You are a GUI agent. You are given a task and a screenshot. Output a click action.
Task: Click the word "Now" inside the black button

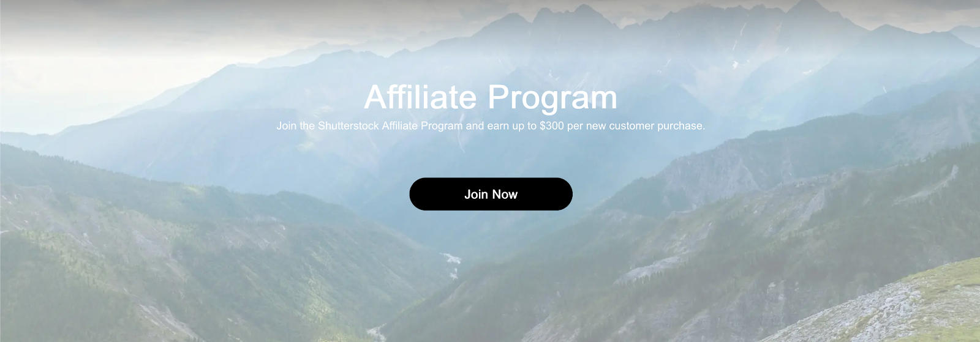click(x=505, y=195)
